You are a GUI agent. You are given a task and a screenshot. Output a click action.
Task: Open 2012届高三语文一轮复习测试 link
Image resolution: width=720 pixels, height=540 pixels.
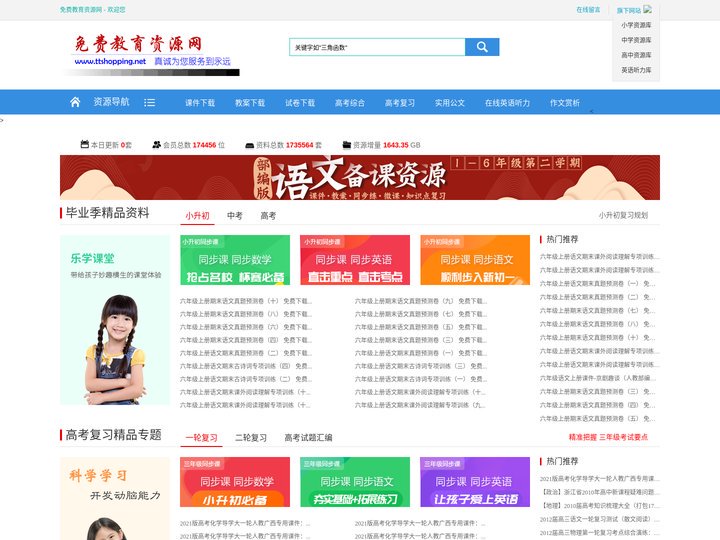coord(600,519)
